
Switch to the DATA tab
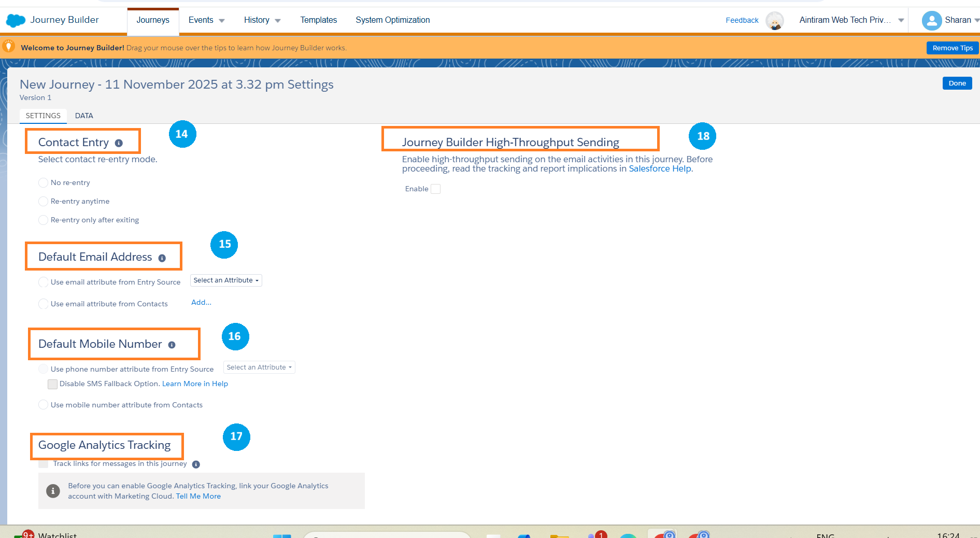84,116
